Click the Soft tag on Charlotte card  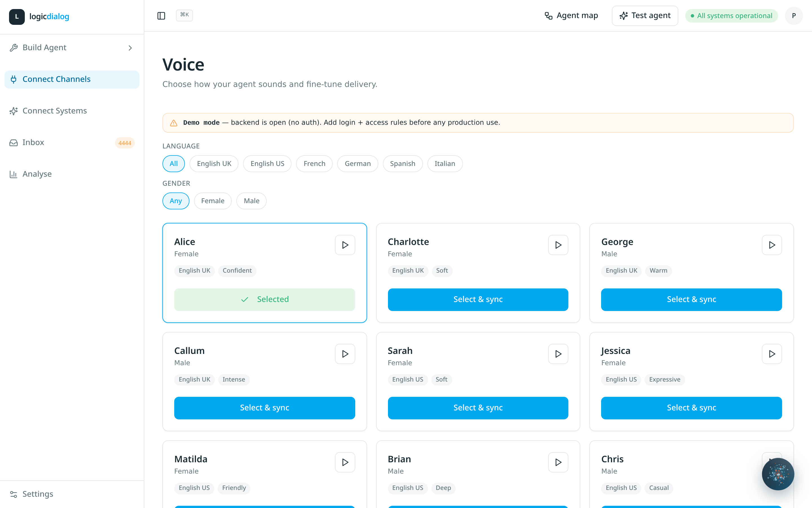coord(442,271)
